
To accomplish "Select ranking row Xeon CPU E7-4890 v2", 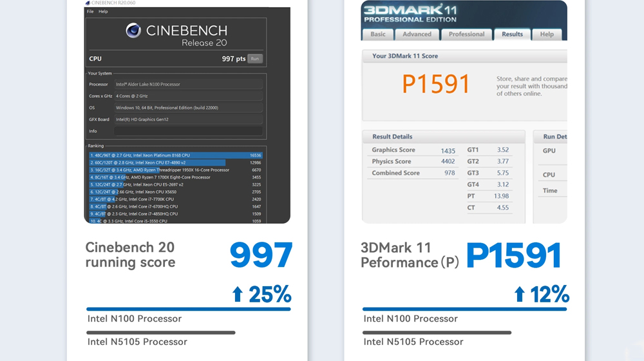I will [176, 163].
